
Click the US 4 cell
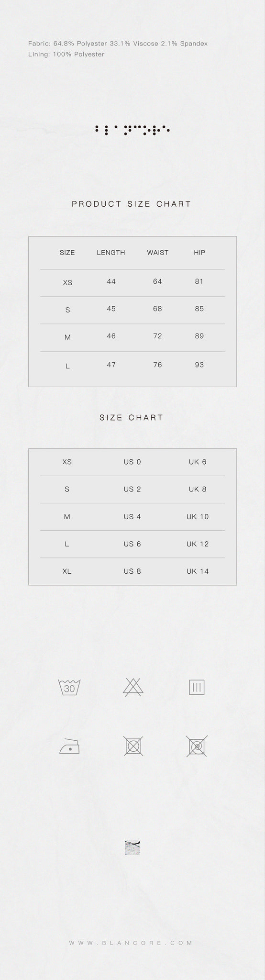pos(132,517)
